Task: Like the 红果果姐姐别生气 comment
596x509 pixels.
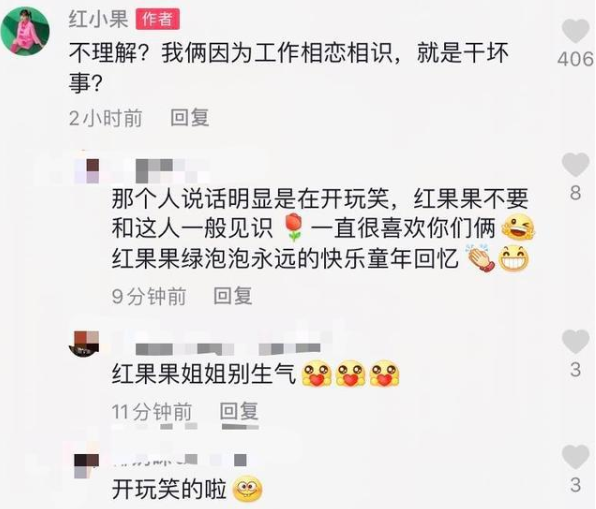Action: tap(575, 341)
